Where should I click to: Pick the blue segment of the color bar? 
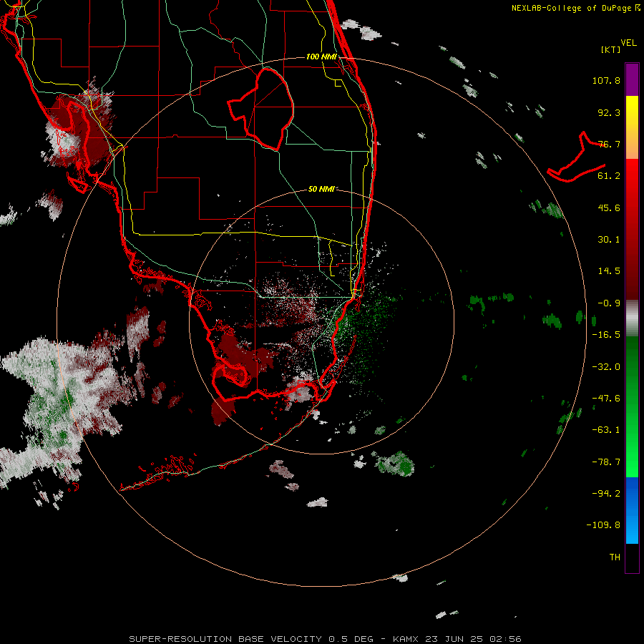coord(632,510)
